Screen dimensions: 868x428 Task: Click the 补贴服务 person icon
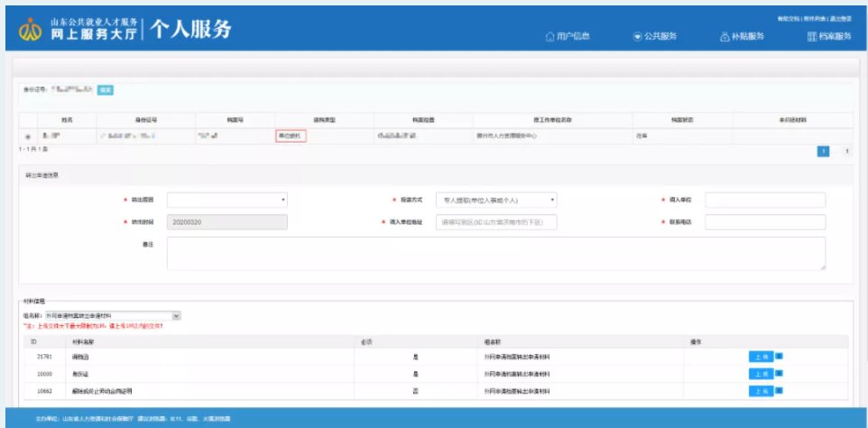point(725,37)
